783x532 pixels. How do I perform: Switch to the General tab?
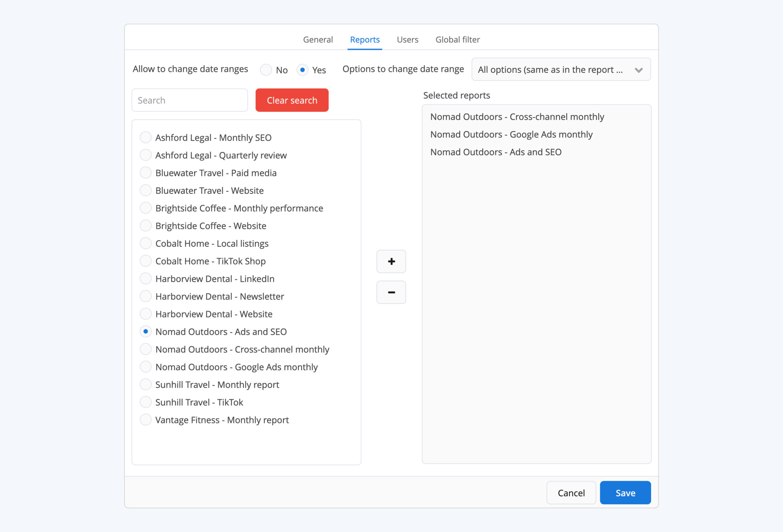pyautogui.click(x=318, y=40)
